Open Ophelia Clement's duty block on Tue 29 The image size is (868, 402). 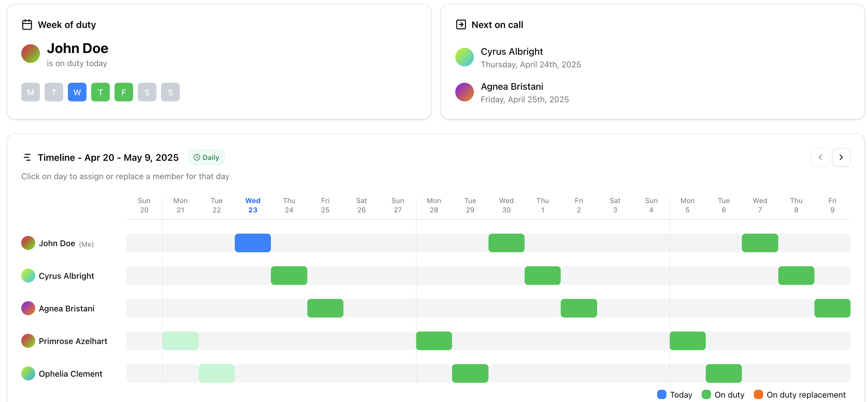click(x=470, y=374)
